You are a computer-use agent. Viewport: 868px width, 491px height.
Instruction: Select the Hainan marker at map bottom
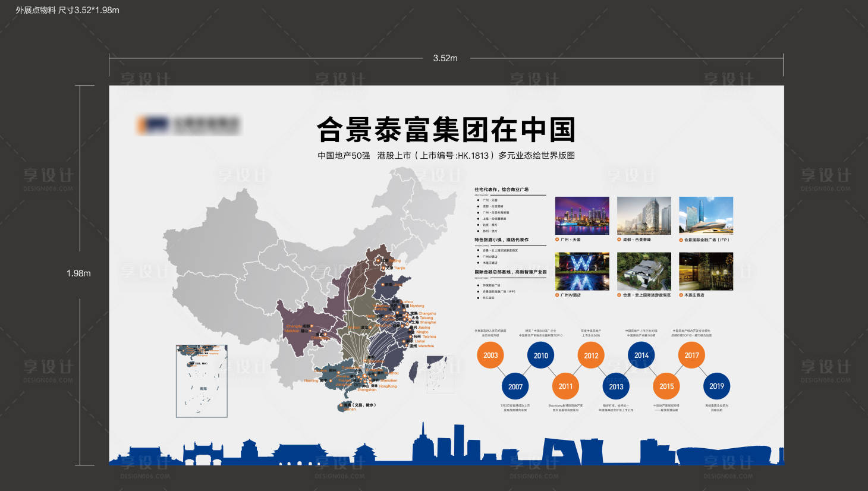click(341, 405)
